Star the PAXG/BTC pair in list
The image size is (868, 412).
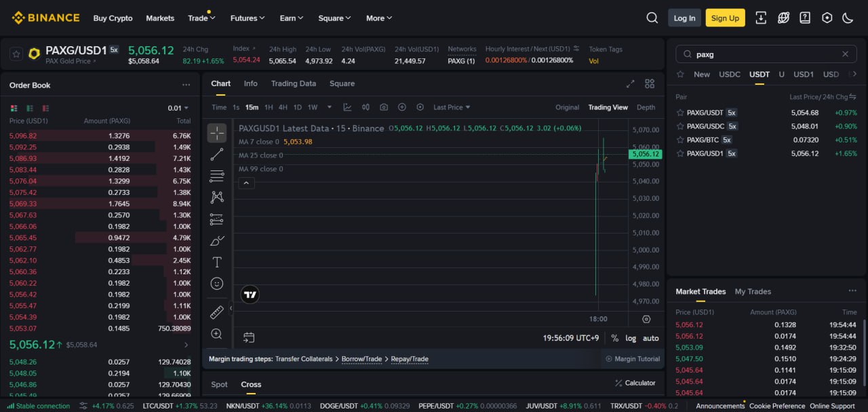coord(680,140)
